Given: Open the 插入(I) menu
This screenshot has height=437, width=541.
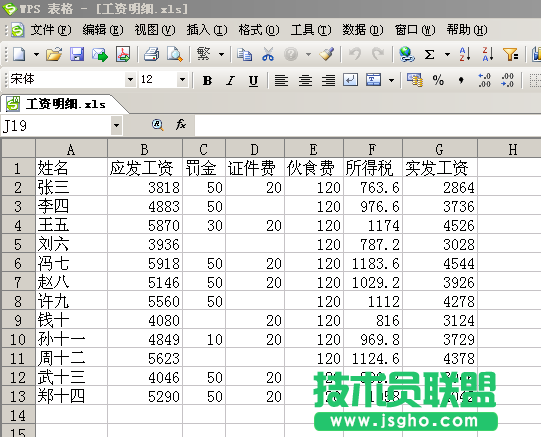Looking at the screenshot, I should point(207,30).
